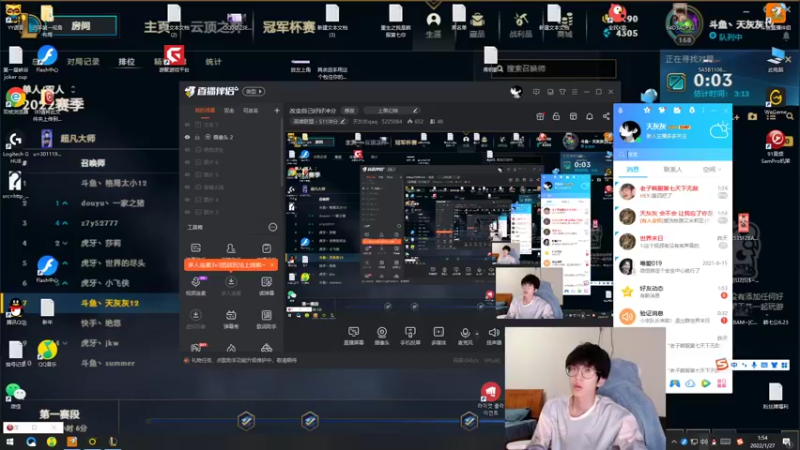Open the 统计 stats tab

pos(213,62)
